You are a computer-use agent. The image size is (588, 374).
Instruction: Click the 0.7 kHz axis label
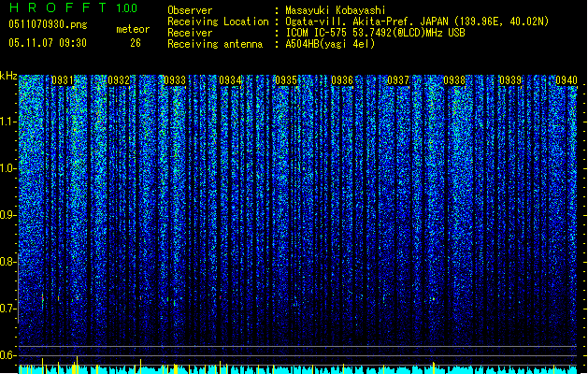(7, 309)
